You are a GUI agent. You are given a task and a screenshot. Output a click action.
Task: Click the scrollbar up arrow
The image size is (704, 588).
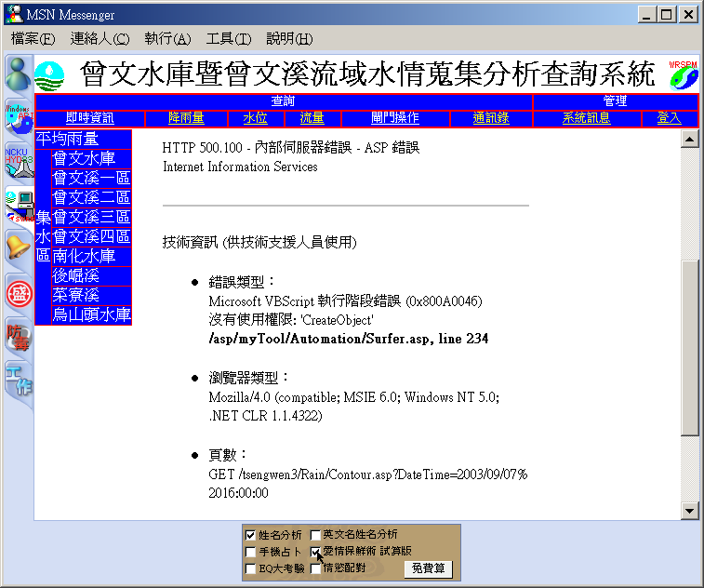click(690, 139)
